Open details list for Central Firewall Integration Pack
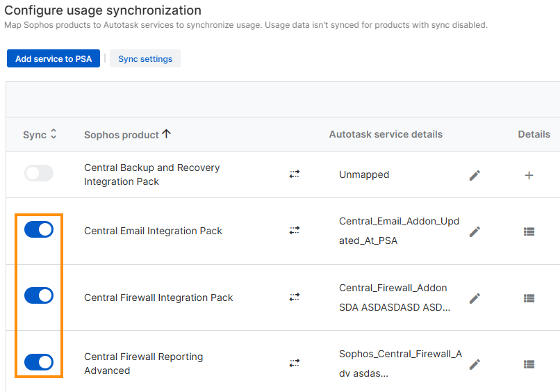Screen dimensions: 560x392 (529, 298)
